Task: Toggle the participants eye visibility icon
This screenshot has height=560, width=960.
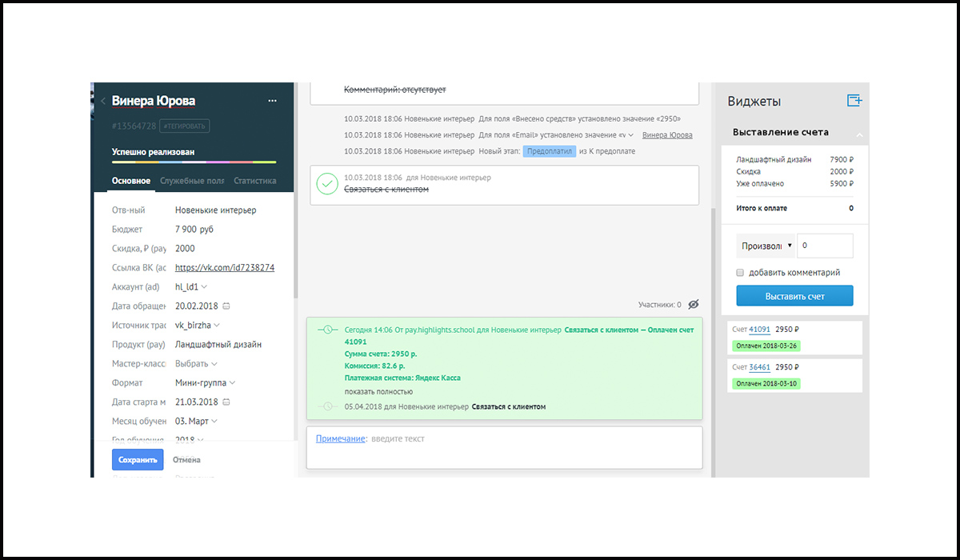Action: tap(694, 305)
